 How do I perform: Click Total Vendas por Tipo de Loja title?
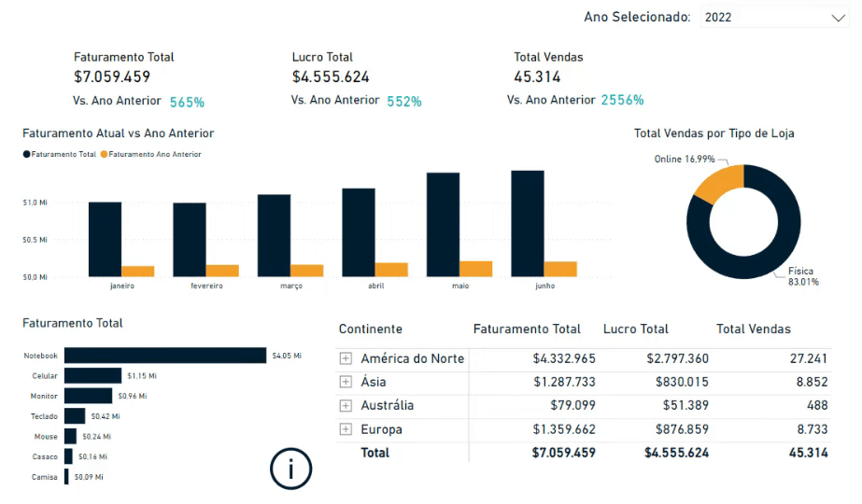coord(714,133)
